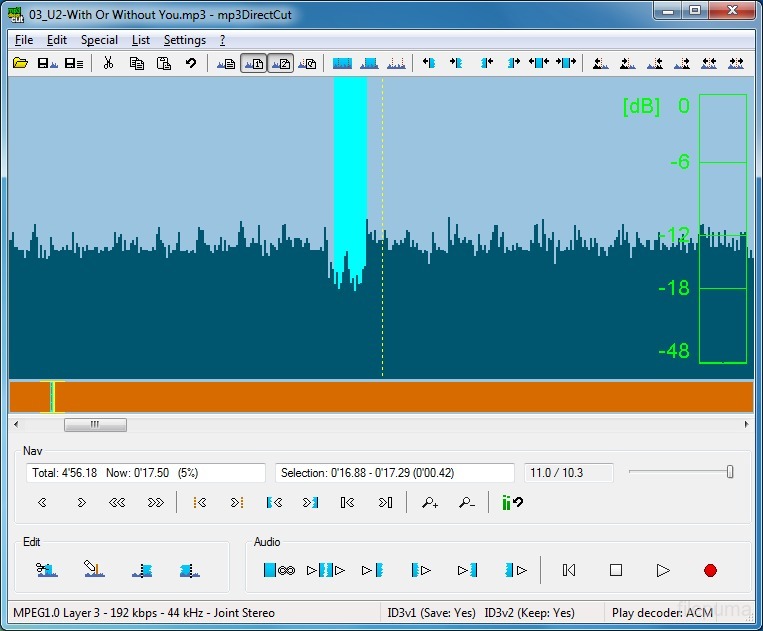This screenshot has width=763, height=631.
Task: Open the Special menu
Action: [99, 40]
